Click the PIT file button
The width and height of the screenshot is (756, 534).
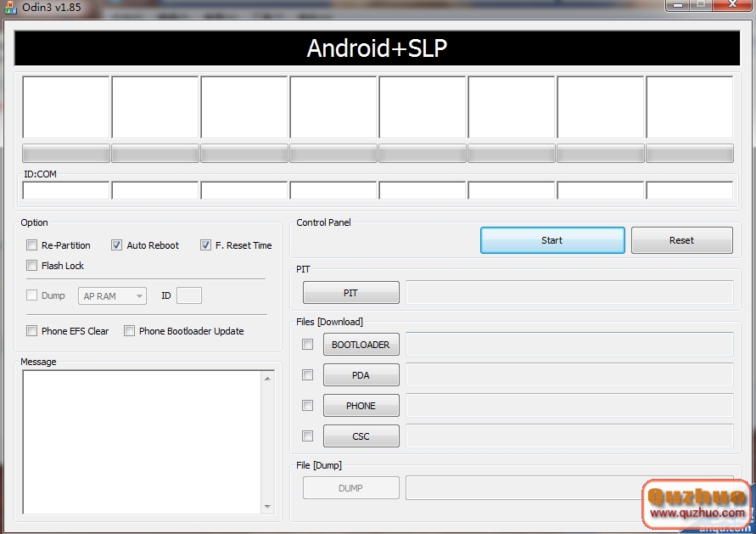[351, 293]
